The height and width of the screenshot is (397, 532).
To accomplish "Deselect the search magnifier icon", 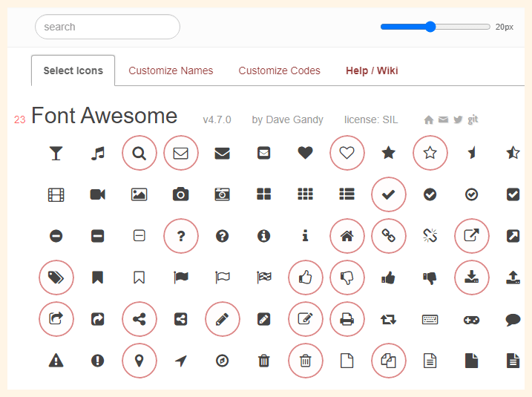I will (x=139, y=153).
